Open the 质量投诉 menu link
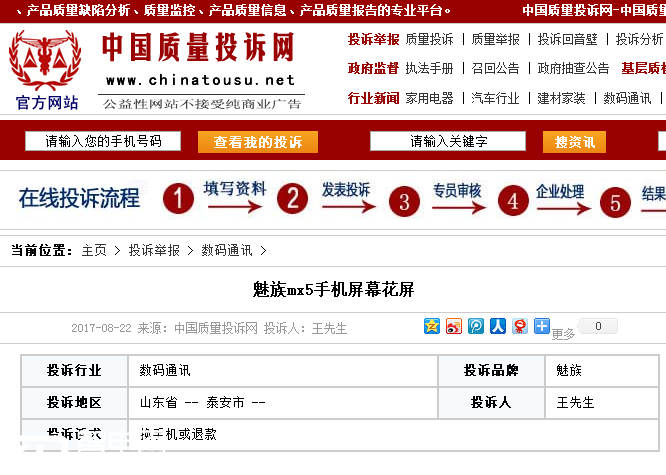This screenshot has width=666, height=475. point(429,40)
